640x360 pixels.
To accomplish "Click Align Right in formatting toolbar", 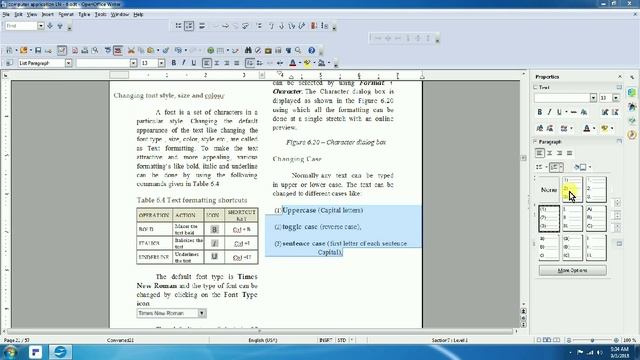I will (x=227, y=63).
